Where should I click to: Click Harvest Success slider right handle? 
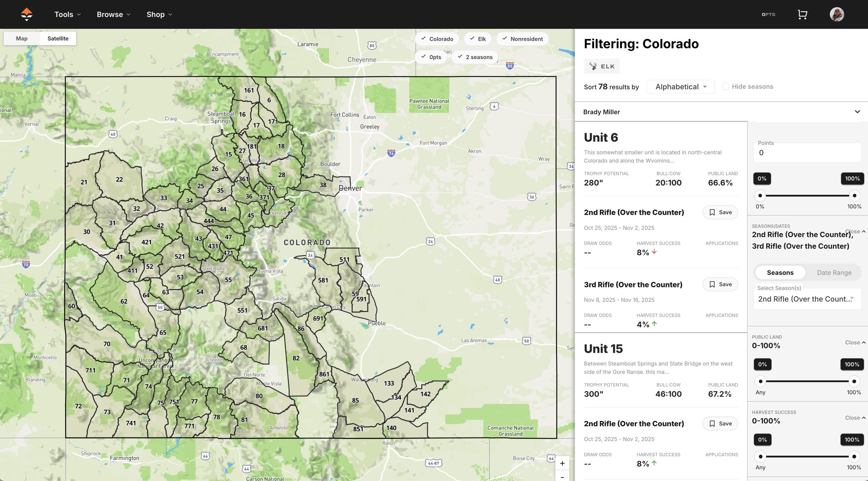point(854,456)
